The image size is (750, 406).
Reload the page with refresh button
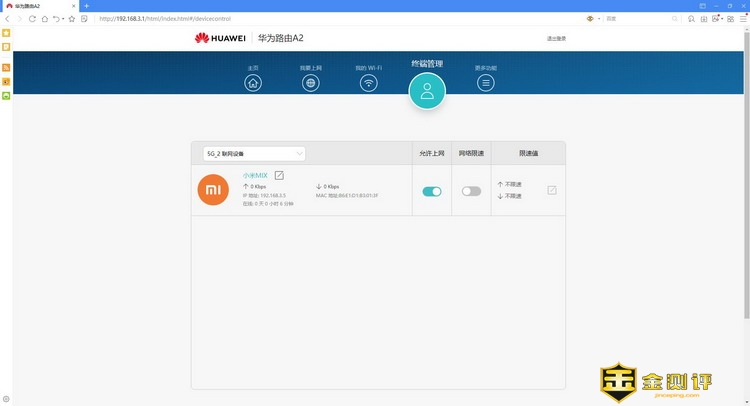[40, 18]
